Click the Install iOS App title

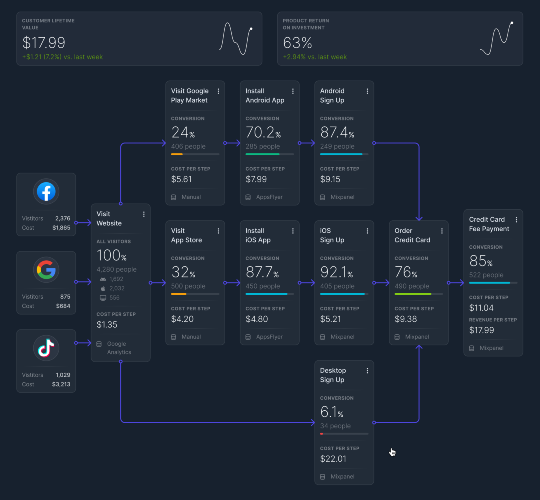click(x=258, y=236)
